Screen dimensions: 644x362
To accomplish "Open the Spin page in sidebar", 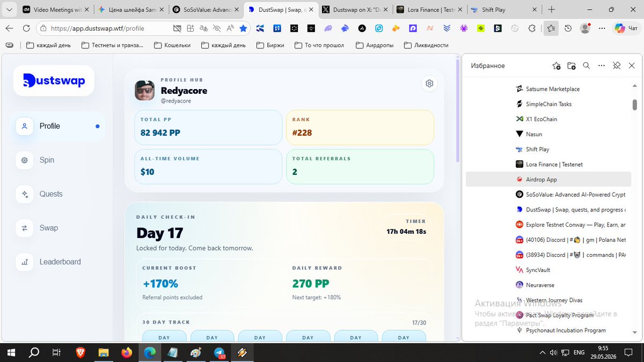I will (x=59, y=160).
